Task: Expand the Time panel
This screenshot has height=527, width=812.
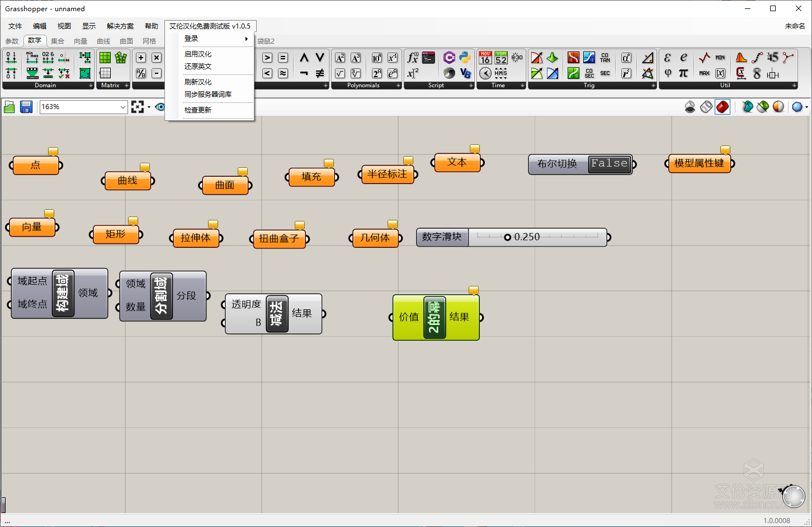Action: pos(522,86)
